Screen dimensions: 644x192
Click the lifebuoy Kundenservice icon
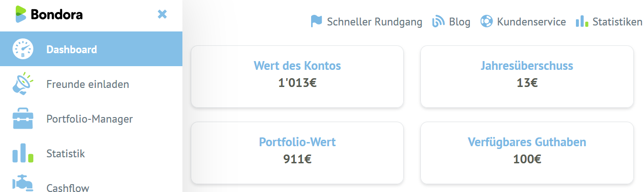pos(486,22)
